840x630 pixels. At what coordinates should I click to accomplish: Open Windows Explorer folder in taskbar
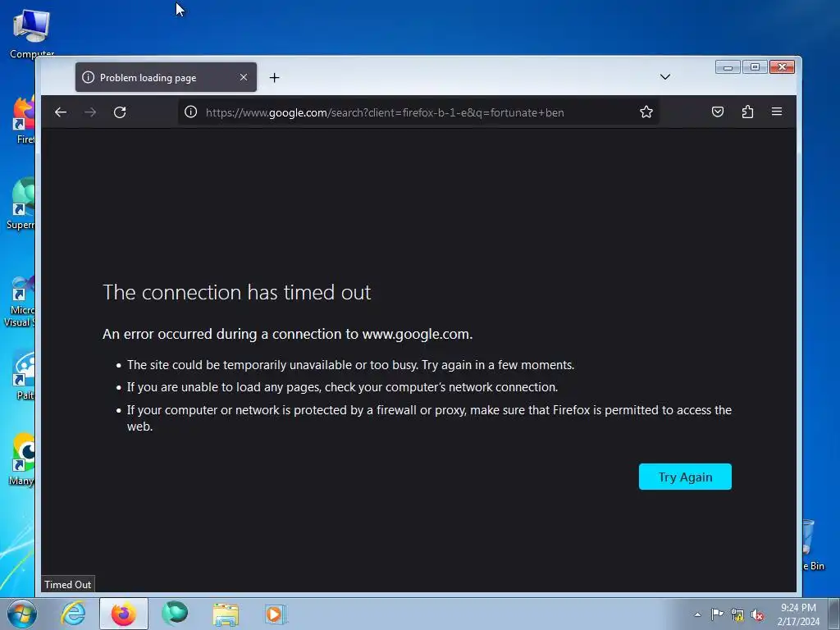226,614
